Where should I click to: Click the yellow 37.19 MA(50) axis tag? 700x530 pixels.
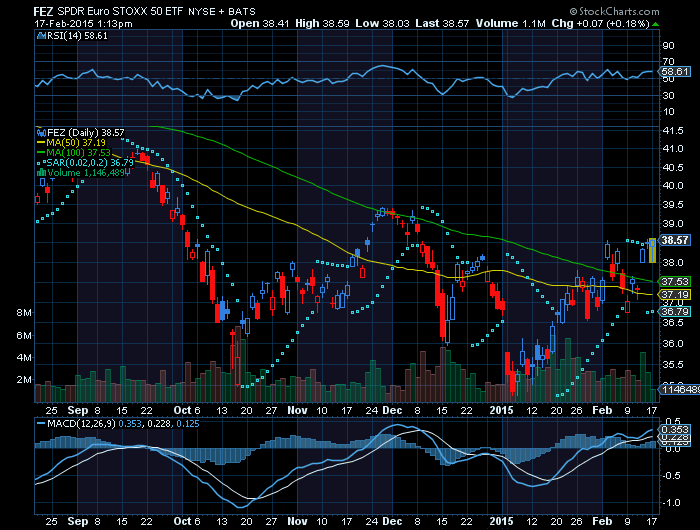click(x=675, y=295)
